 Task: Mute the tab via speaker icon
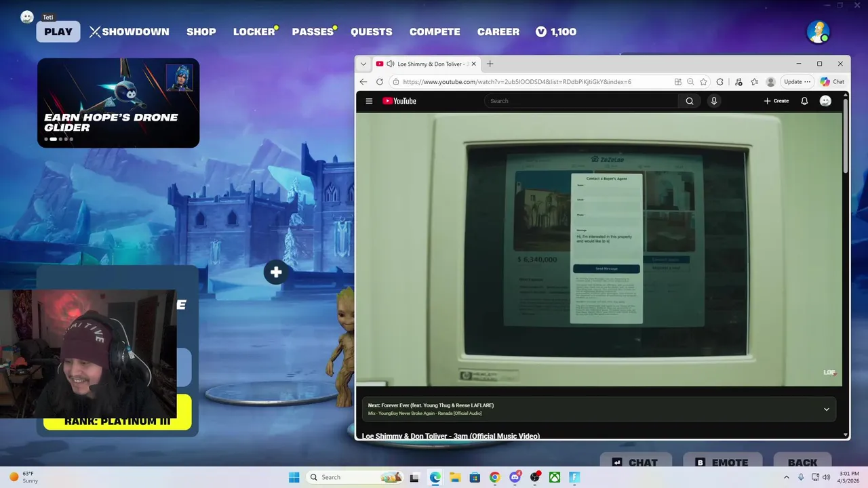[391, 64]
